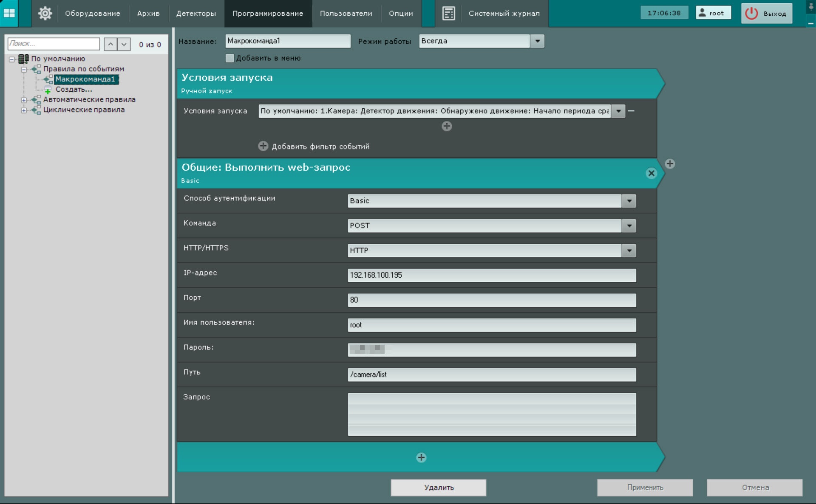Click Добавить фильтр событий link

320,146
